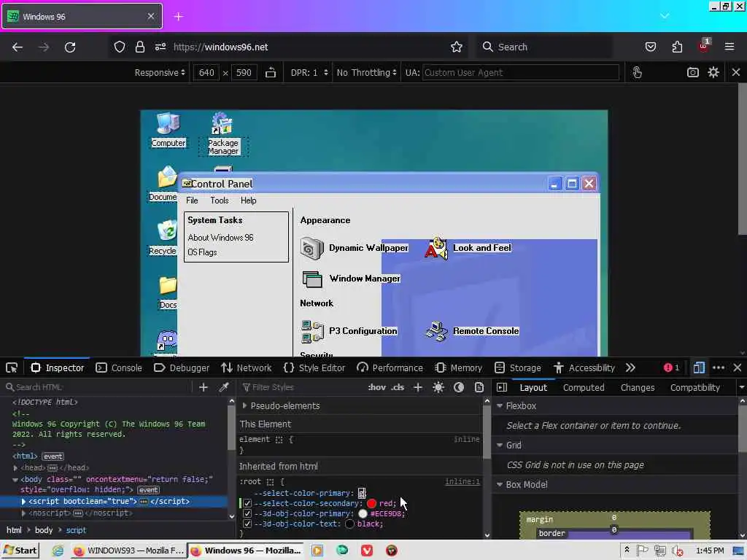Image resolution: width=747 pixels, height=560 pixels.
Task: Rotate viewport icon next to dimensions
Action: pyautogui.click(x=271, y=72)
